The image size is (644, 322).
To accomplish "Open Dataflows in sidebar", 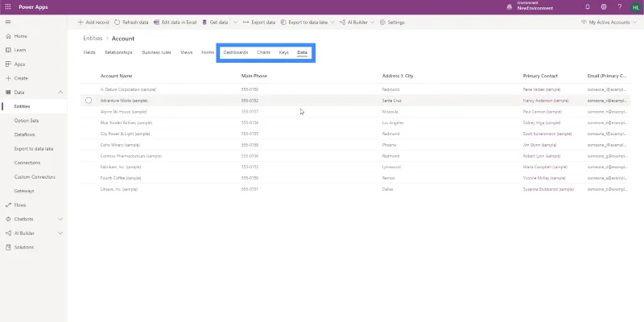I will [25, 134].
